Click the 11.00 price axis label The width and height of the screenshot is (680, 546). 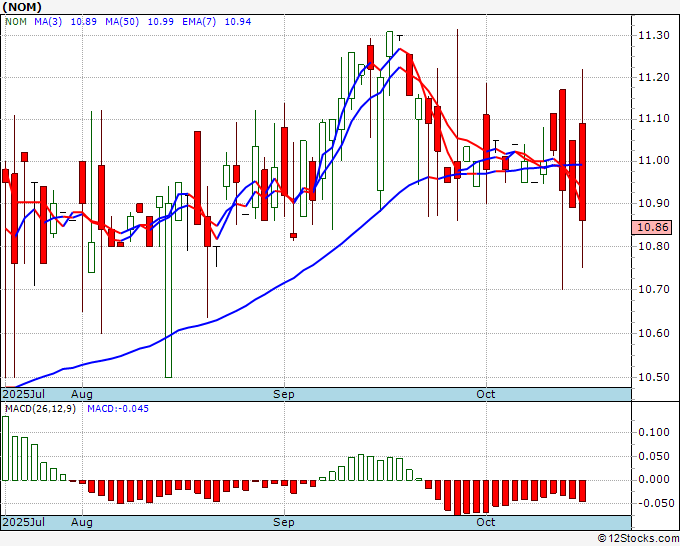[x=654, y=160]
